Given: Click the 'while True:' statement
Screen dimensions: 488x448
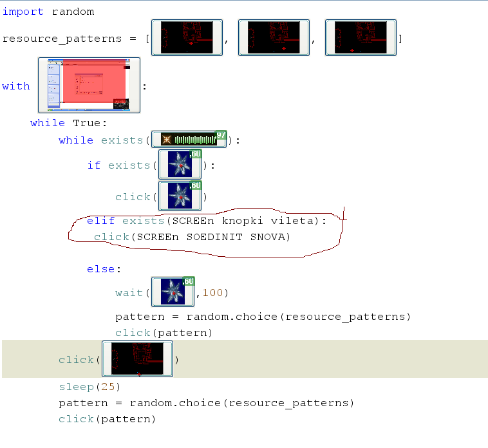Looking at the screenshot, I should pyautogui.click(x=68, y=122).
